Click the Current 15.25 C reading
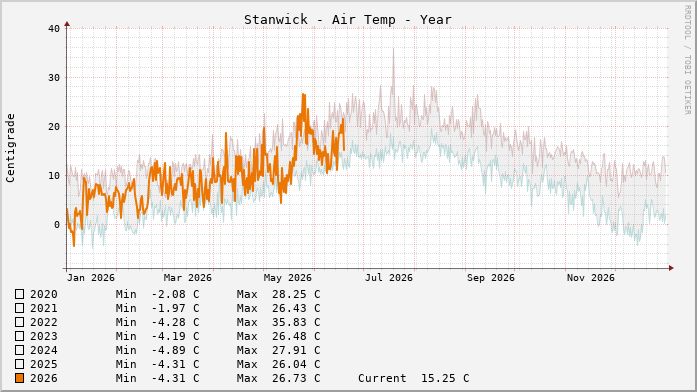The image size is (697, 392). click(x=414, y=378)
